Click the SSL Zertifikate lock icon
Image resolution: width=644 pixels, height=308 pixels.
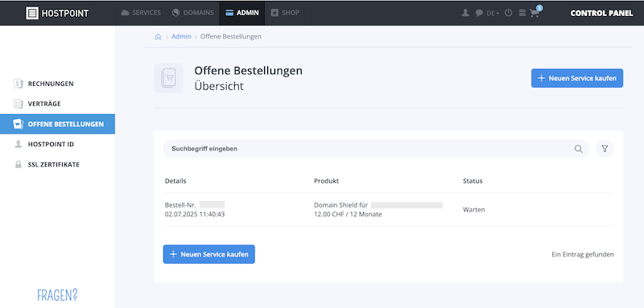pos(18,165)
